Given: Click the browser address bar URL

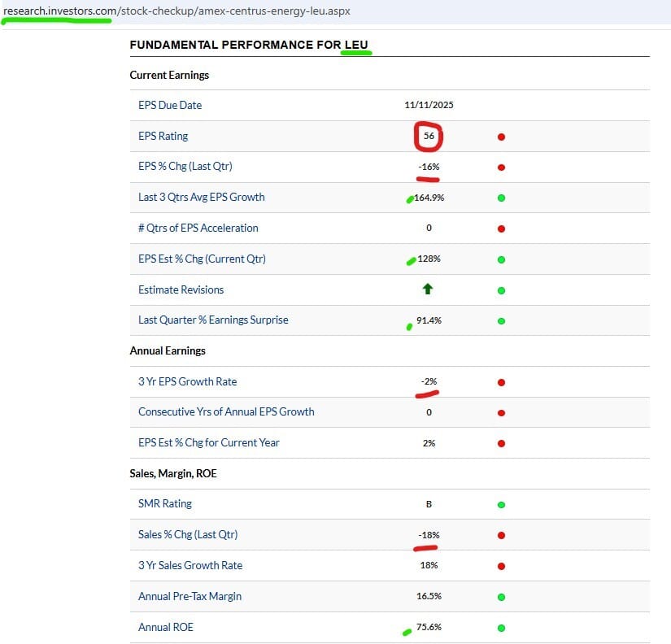Looking at the screenshot, I should pos(176,11).
